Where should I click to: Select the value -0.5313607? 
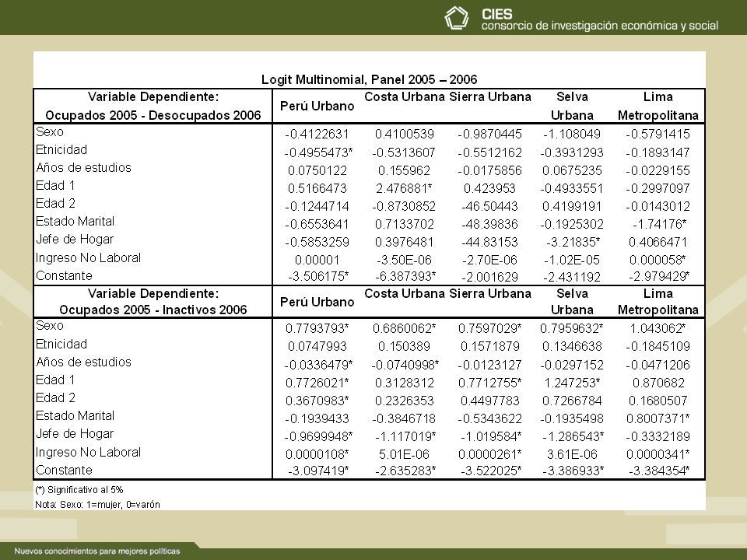pos(404,153)
